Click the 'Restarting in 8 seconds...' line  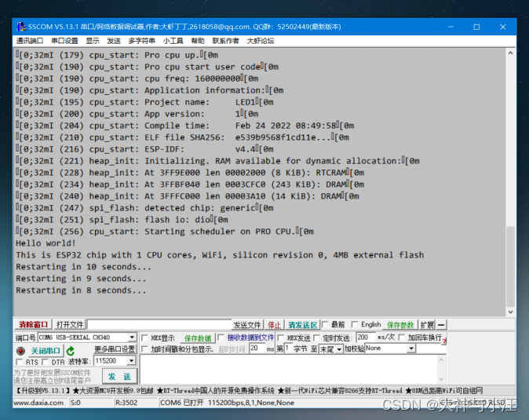(x=81, y=290)
